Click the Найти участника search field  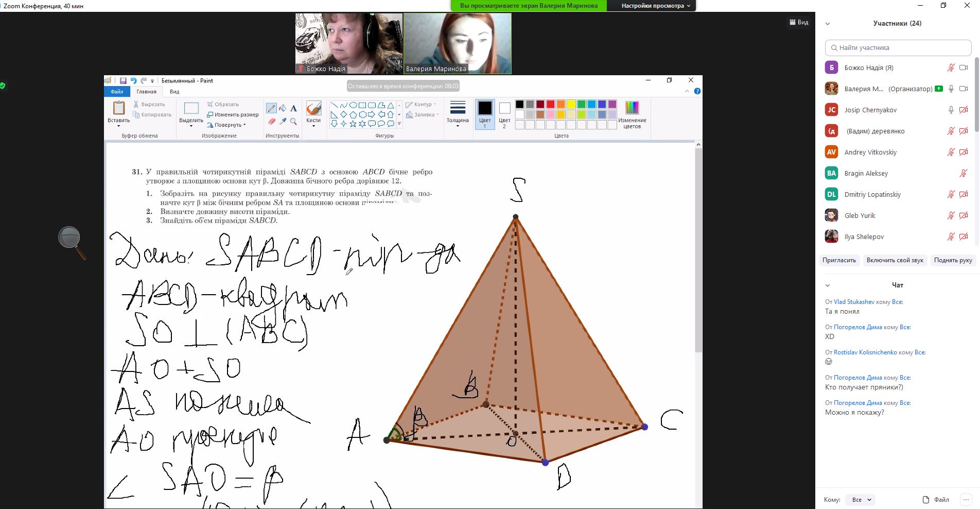[x=898, y=48]
